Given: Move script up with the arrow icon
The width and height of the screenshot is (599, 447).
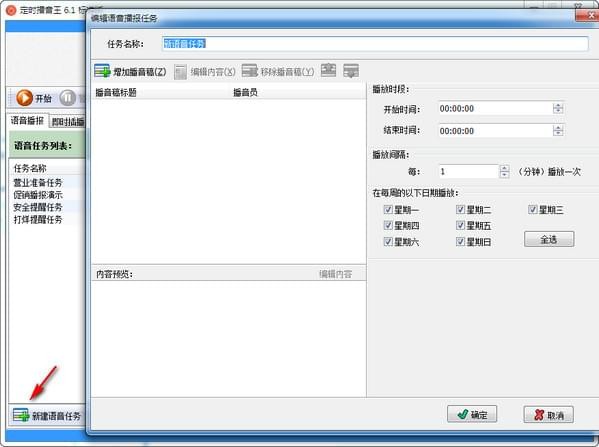Looking at the screenshot, I should tap(328, 70).
